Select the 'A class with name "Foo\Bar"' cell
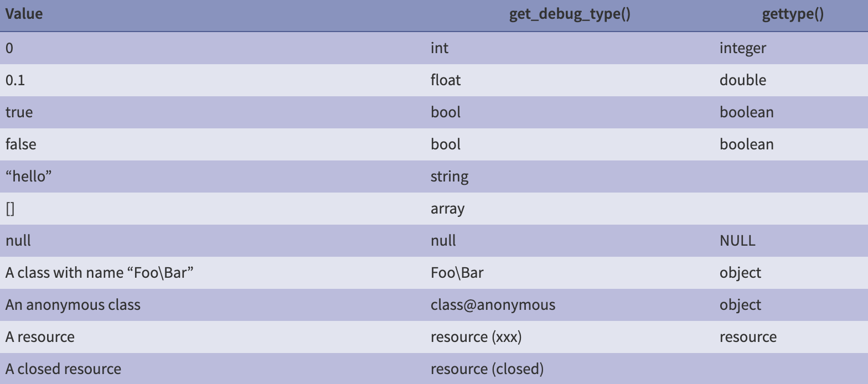868x384 pixels. 100,273
